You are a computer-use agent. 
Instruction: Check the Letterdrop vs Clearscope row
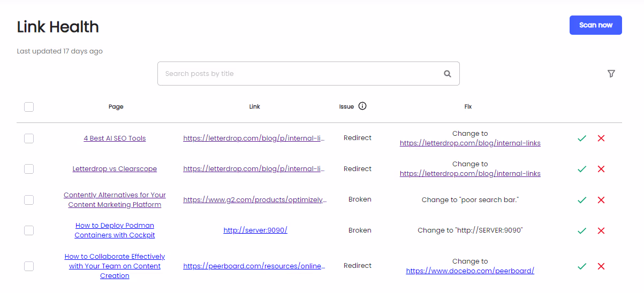point(29,169)
